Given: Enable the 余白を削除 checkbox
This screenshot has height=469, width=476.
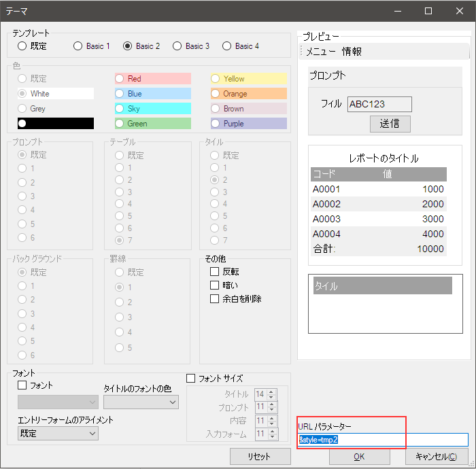Looking at the screenshot, I should [215, 299].
